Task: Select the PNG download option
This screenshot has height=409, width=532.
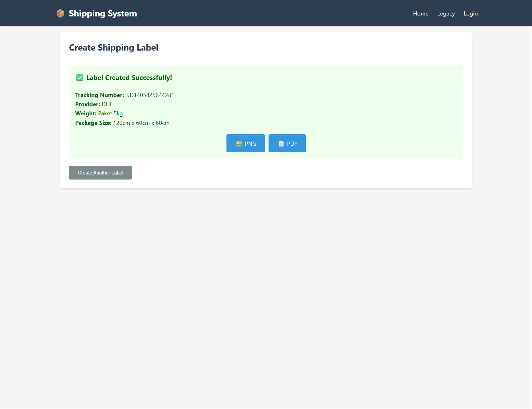Action: pos(245,143)
